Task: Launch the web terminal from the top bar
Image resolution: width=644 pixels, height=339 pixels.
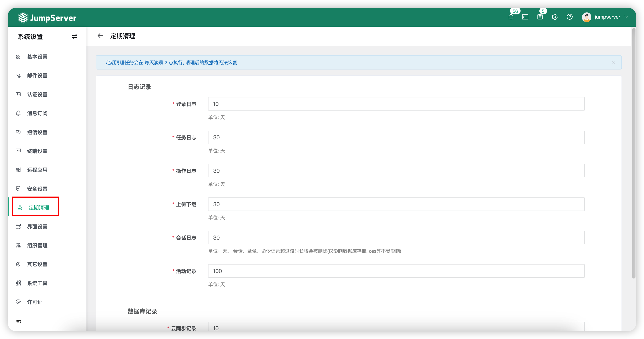Action: [525, 17]
